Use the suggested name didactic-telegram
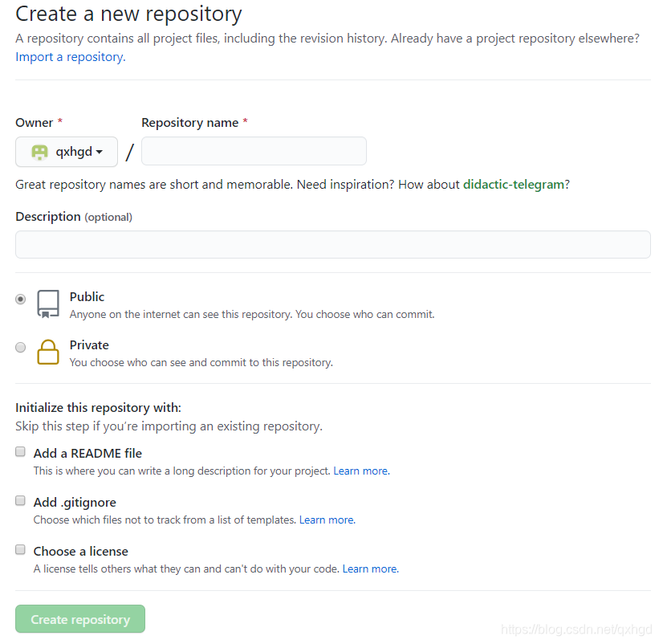The width and height of the screenshot is (659, 644). tap(513, 185)
